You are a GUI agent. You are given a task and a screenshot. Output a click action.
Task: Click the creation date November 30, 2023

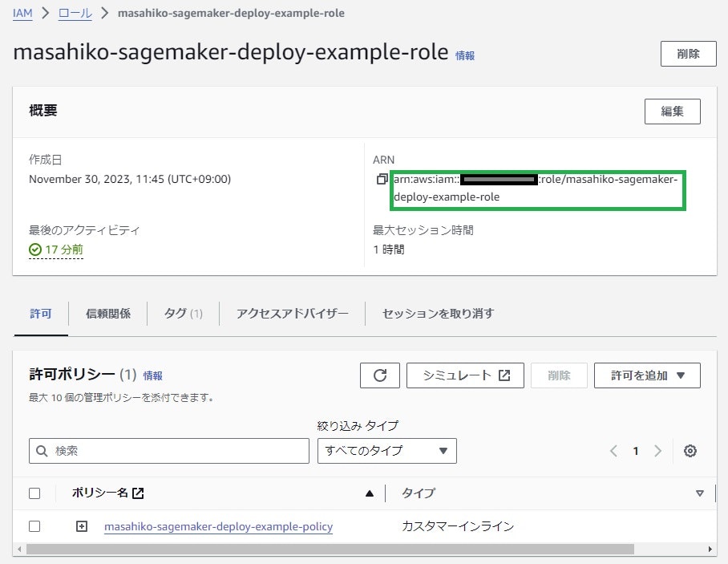pos(130,180)
